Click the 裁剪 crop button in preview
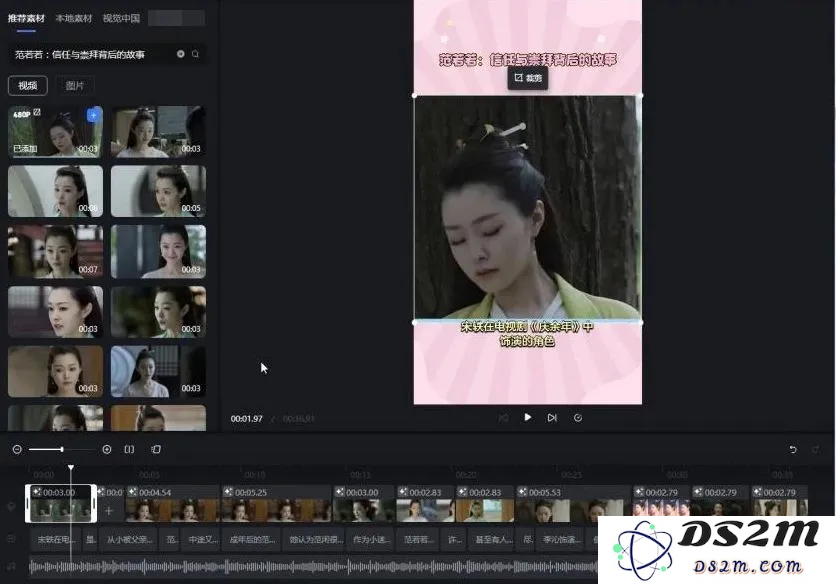The width and height of the screenshot is (836, 584). 527,78
